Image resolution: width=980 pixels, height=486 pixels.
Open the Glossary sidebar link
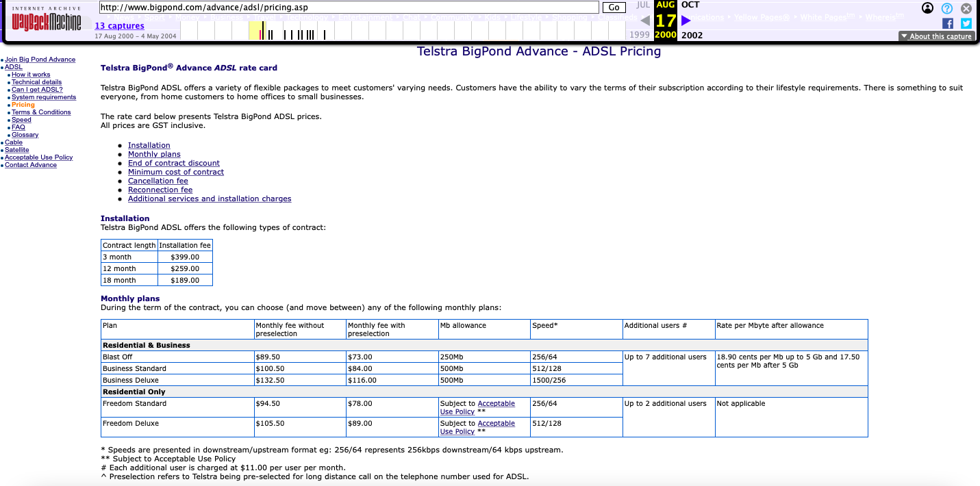(25, 134)
